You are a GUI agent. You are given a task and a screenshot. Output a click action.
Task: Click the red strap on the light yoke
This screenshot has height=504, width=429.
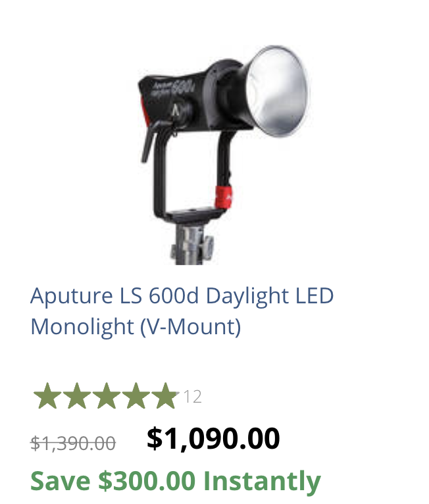pos(224,197)
